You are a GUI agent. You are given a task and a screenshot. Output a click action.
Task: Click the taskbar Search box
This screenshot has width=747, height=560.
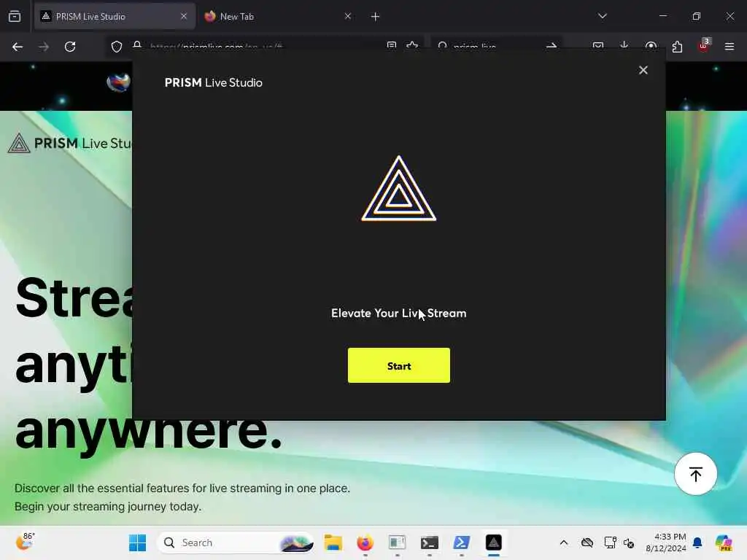[x=236, y=542]
